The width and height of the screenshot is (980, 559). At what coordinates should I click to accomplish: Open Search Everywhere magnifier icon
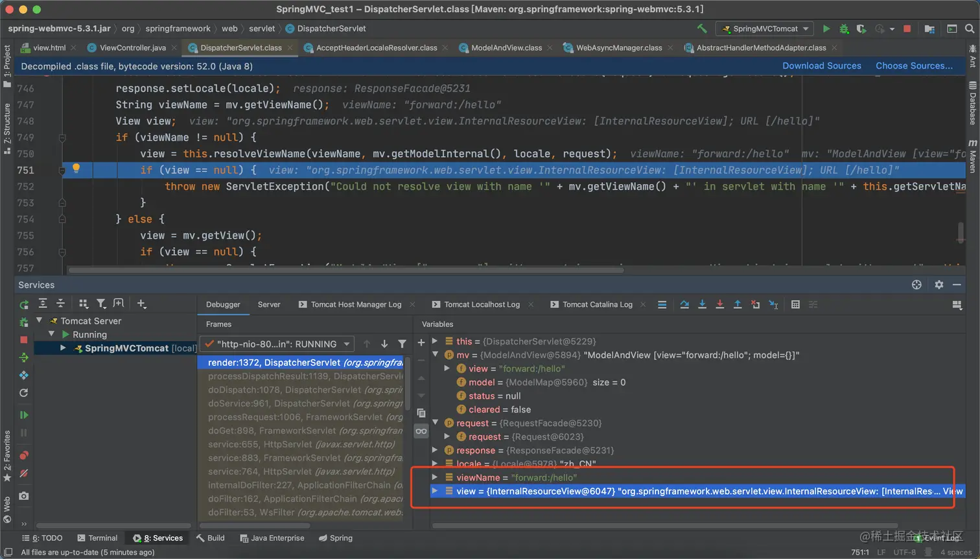pyautogui.click(x=970, y=29)
